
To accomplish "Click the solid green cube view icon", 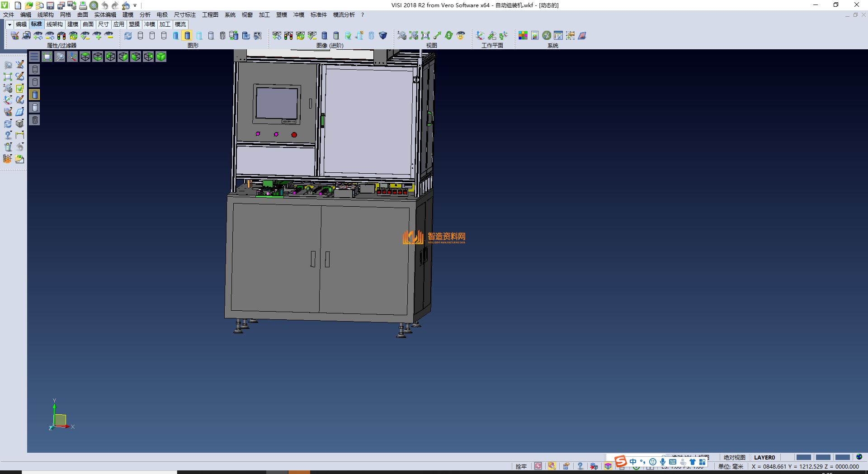I will [x=161, y=57].
